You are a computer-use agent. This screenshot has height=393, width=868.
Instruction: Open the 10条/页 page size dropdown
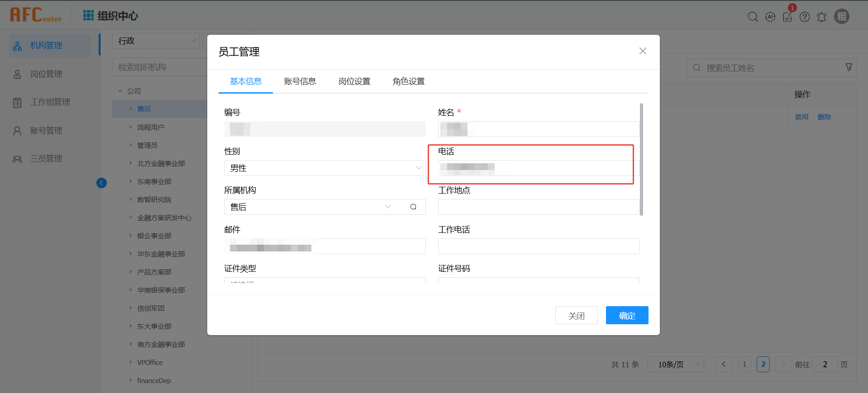[x=675, y=365]
